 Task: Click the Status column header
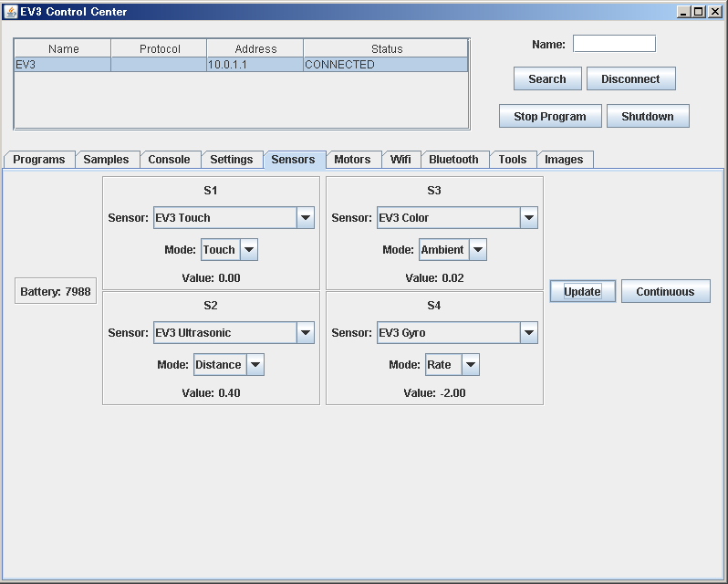386,48
